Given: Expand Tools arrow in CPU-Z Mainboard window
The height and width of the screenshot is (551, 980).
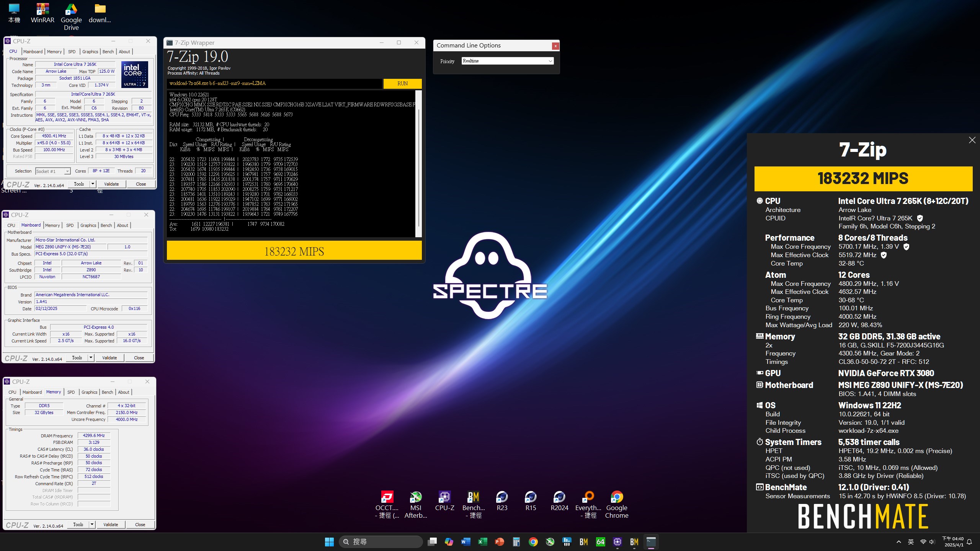Looking at the screenshot, I should click(x=91, y=358).
